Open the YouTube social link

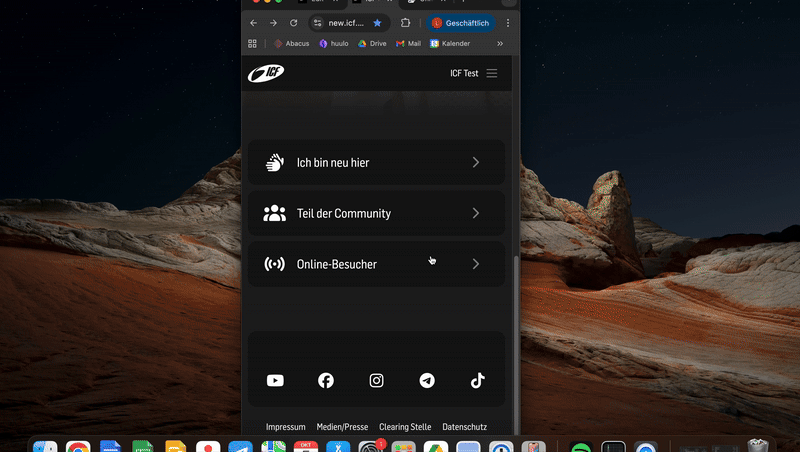click(275, 381)
